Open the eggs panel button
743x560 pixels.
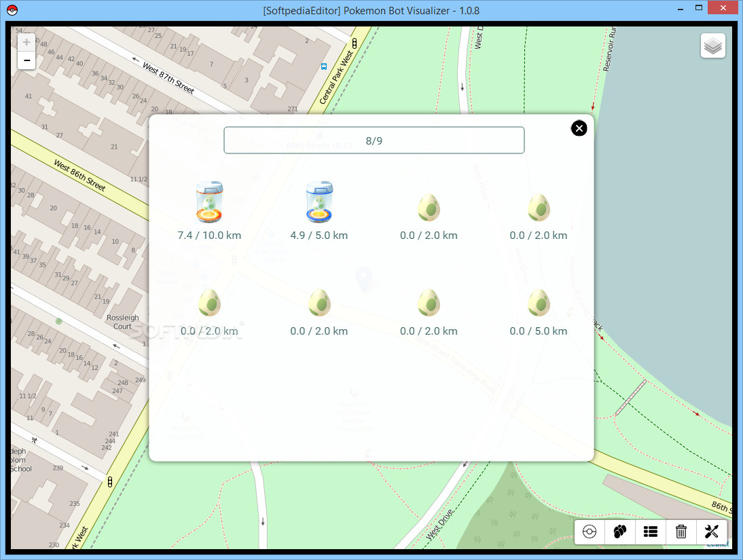tap(620, 531)
